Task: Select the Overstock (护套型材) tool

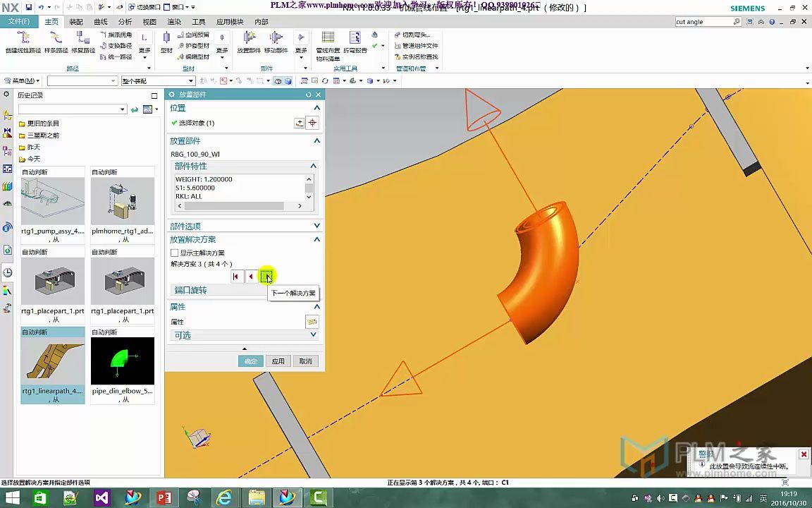Action: [193, 46]
